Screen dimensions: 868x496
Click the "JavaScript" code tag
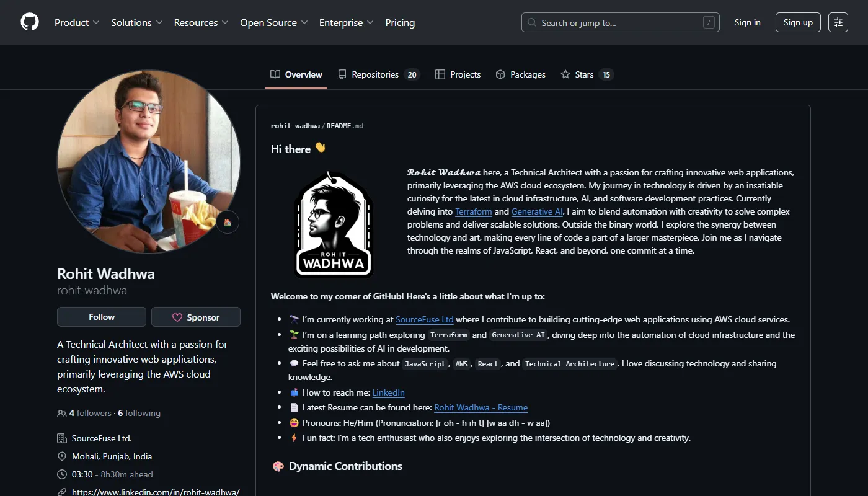coord(425,364)
